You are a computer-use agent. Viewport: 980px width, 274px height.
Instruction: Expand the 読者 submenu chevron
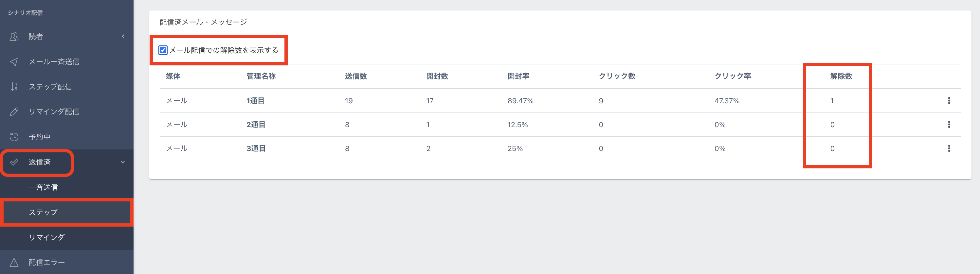pyautogui.click(x=123, y=37)
